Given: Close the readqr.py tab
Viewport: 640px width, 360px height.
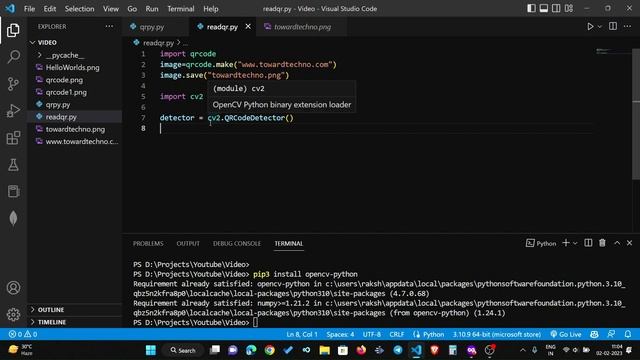Looking at the screenshot, I should coord(248,27).
